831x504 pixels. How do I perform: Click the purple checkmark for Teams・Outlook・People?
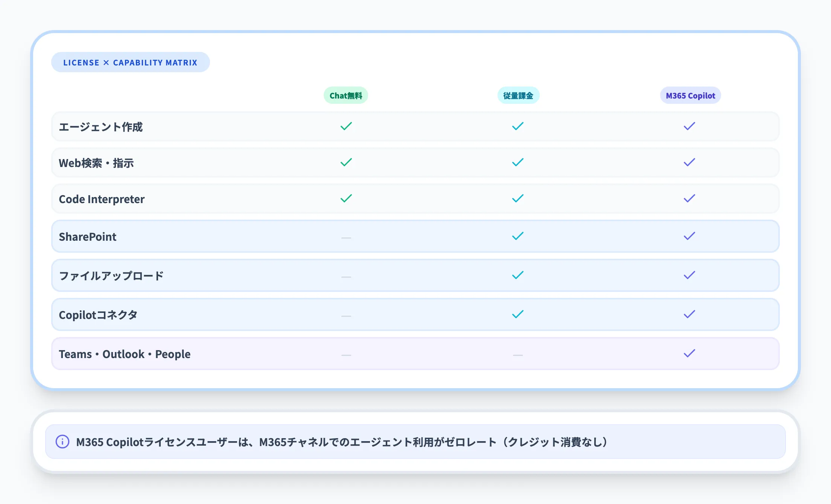point(690,354)
